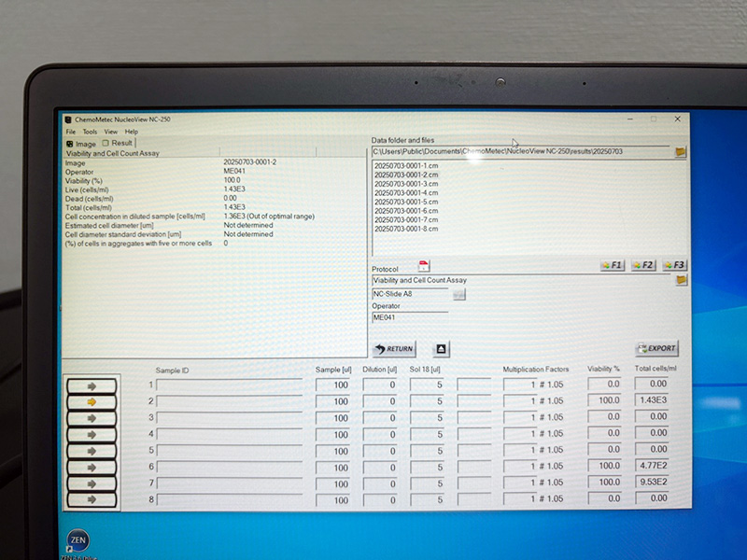Image resolution: width=747 pixels, height=560 pixels.
Task: Select the chamber 6 arrow button
Action: [92, 467]
